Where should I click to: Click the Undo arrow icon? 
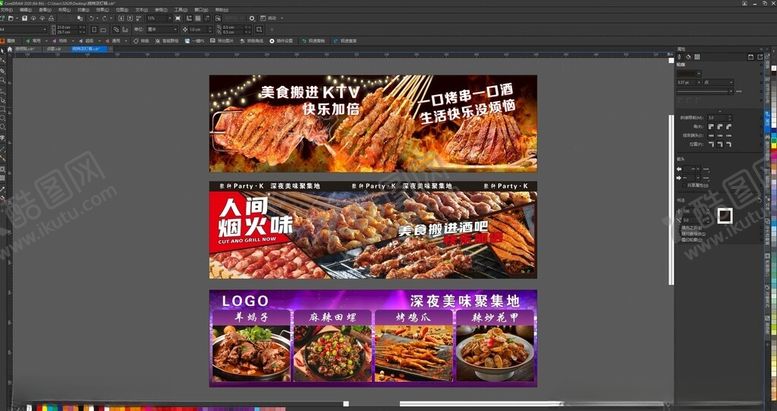tap(91, 18)
